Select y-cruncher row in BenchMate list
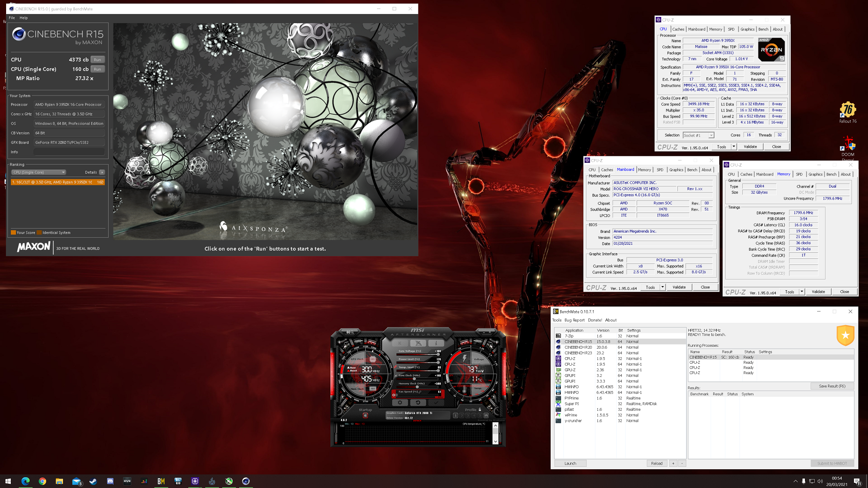Screen dimensions: 868x488 click(620, 421)
